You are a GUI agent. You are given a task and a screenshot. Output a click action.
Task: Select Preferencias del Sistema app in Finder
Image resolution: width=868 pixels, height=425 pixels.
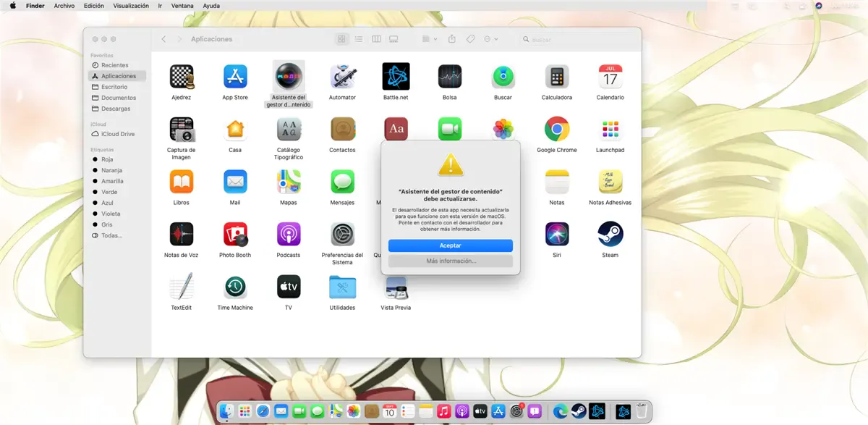(342, 235)
